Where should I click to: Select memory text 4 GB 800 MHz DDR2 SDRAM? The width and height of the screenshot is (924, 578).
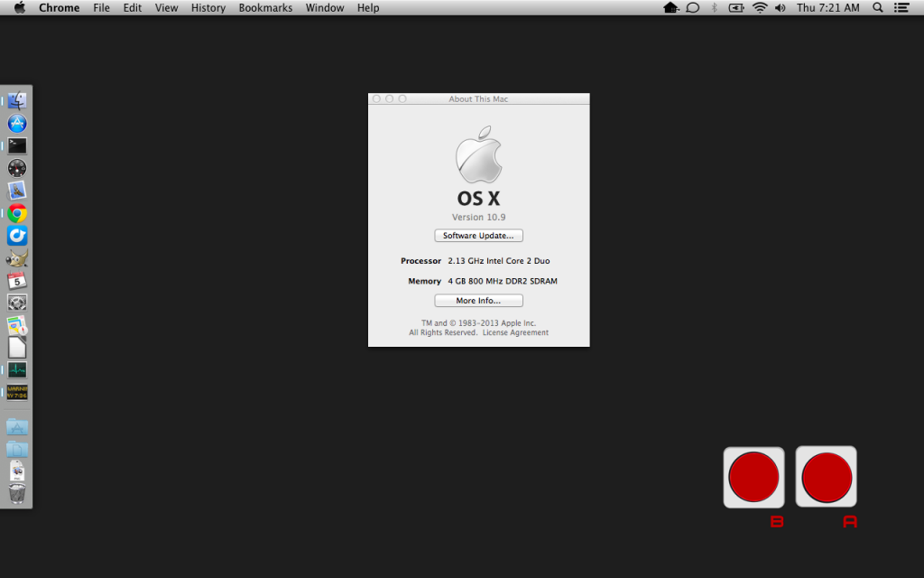(502, 282)
